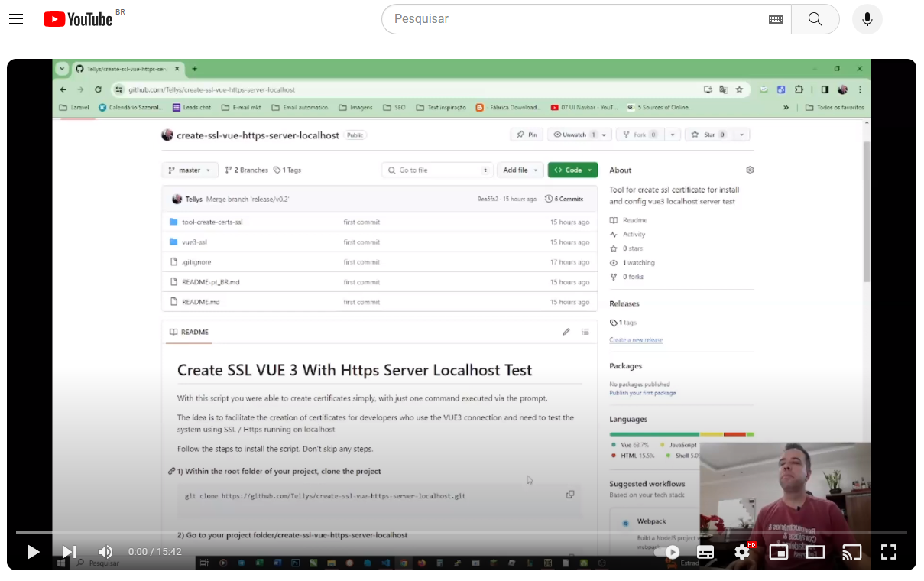924x581 pixels.
Task: Toggle theater mode
Action: click(815, 552)
